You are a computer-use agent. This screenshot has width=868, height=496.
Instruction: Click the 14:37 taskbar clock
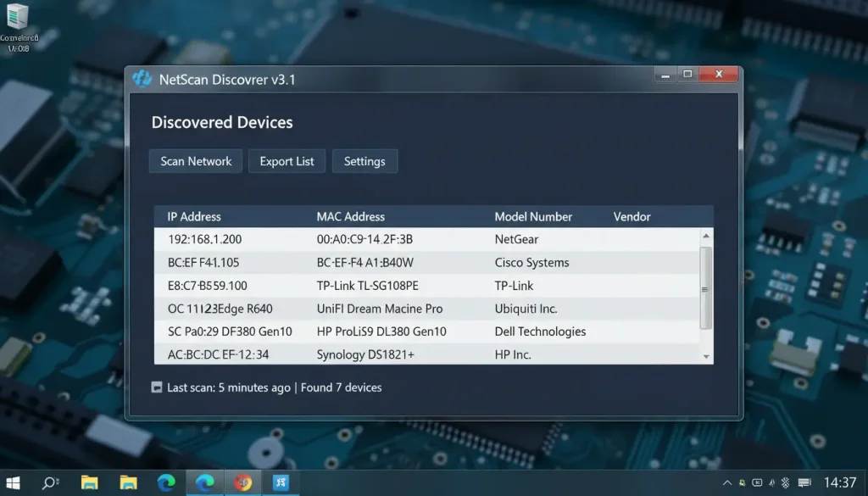pyautogui.click(x=840, y=482)
